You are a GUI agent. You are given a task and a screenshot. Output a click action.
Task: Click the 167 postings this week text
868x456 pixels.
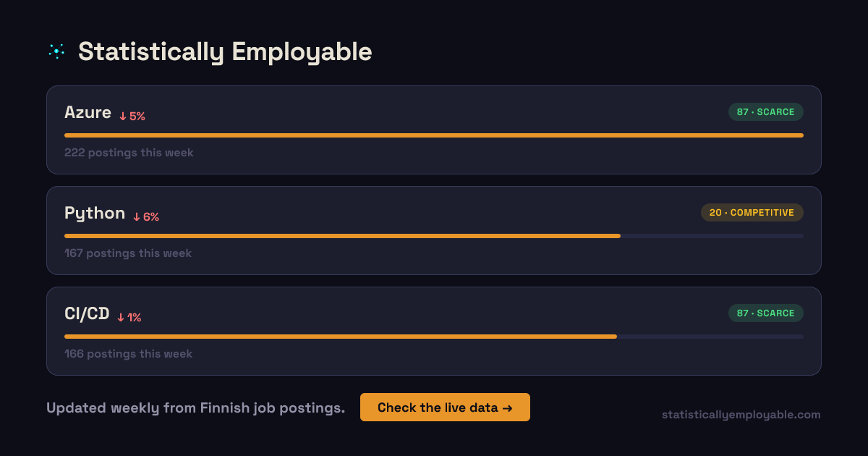pos(128,253)
